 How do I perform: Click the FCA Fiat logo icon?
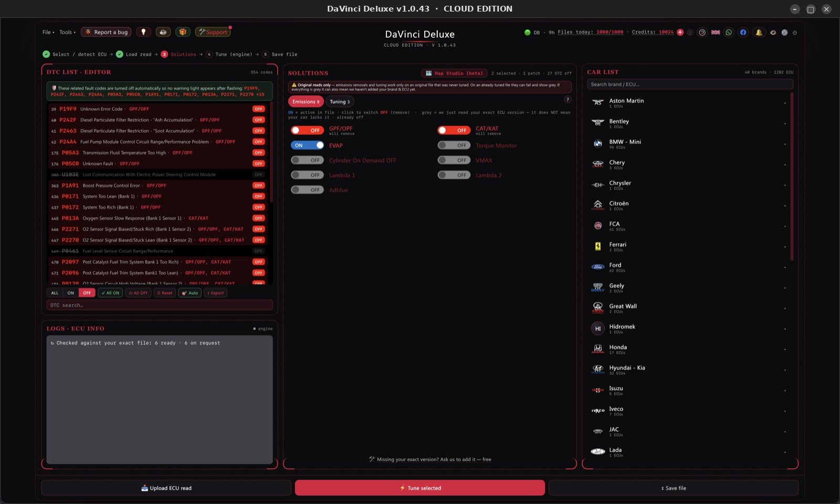pyautogui.click(x=597, y=226)
